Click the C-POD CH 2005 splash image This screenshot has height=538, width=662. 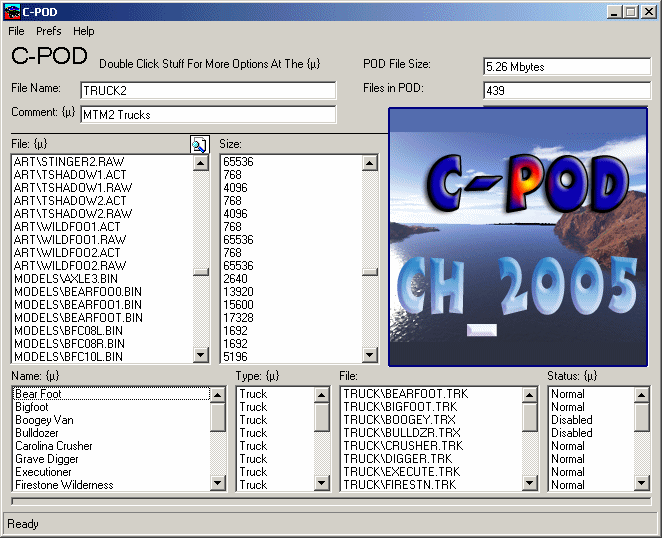point(517,237)
